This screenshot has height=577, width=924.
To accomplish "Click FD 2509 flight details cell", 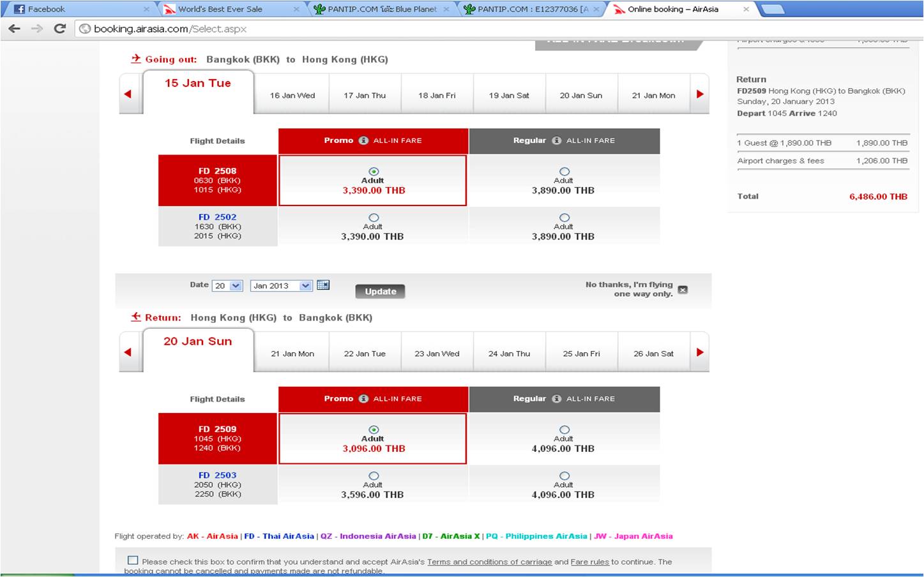I will [218, 438].
